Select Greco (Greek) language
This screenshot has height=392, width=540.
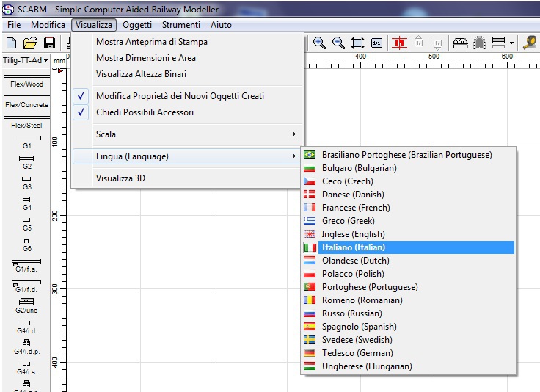click(x=409, y=221)
